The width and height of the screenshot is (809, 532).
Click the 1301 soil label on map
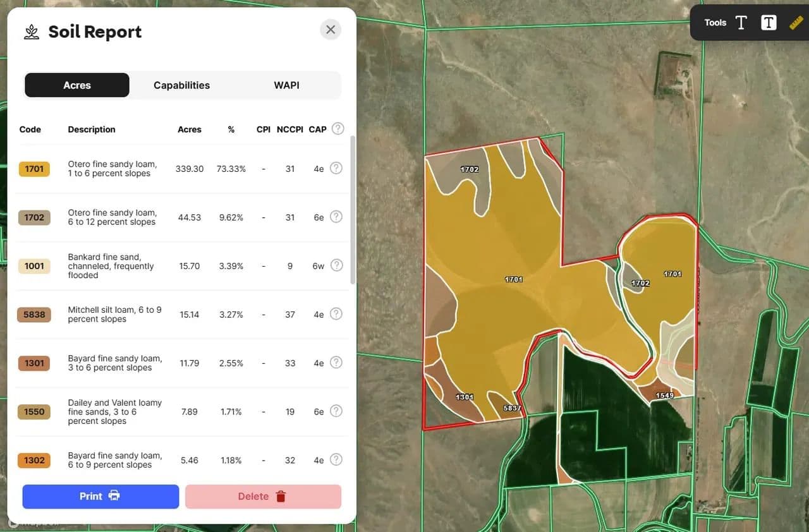(465, 397)
